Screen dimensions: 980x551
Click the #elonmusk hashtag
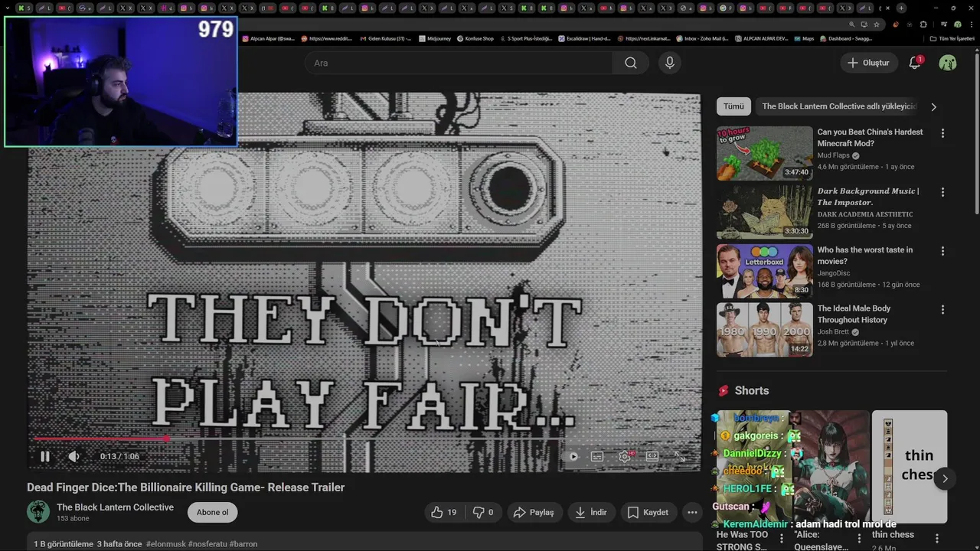166,544
